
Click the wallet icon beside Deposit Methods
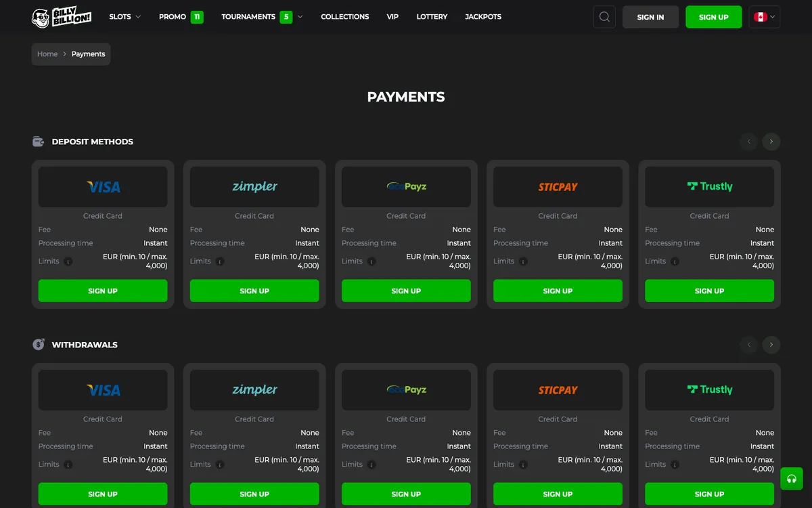coord(39,142)
